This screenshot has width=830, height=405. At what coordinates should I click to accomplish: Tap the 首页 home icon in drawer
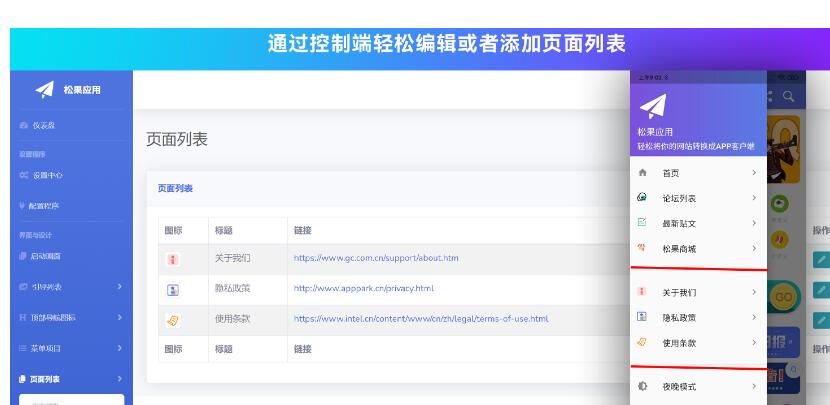coord(643,173)
